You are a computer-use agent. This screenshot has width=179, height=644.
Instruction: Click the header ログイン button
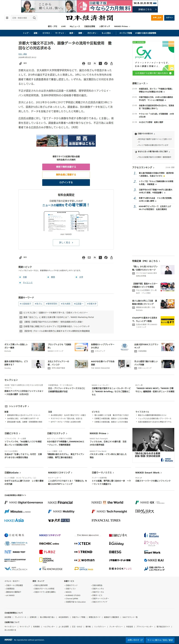pyautogui.click(x=170, y=18)
